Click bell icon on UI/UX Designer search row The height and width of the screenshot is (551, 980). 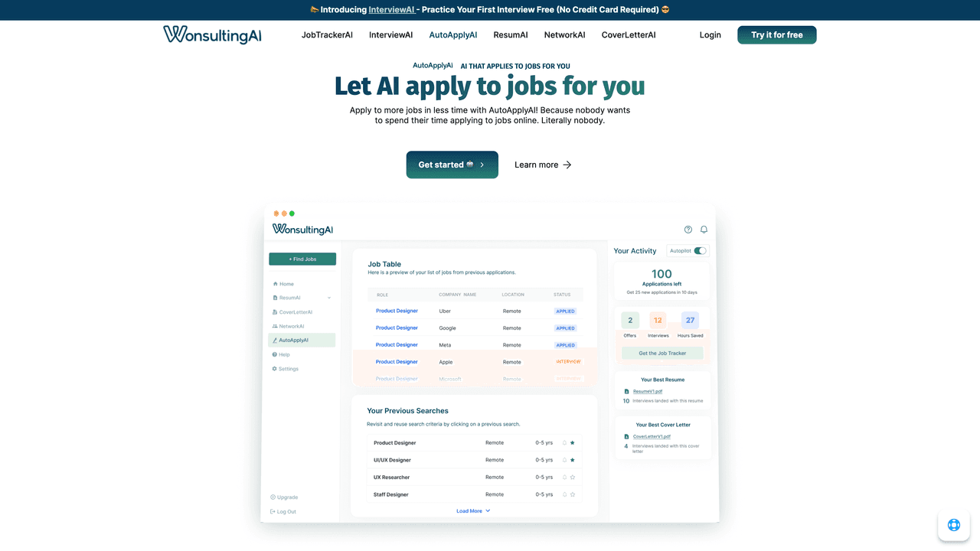pyautogui.click(x=564, y=460)
